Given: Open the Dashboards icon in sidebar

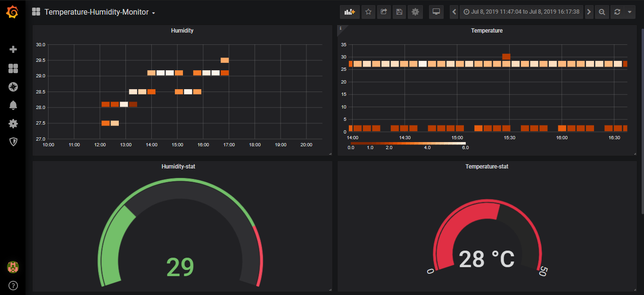Looking at the screenshot, I should point(13,68).
